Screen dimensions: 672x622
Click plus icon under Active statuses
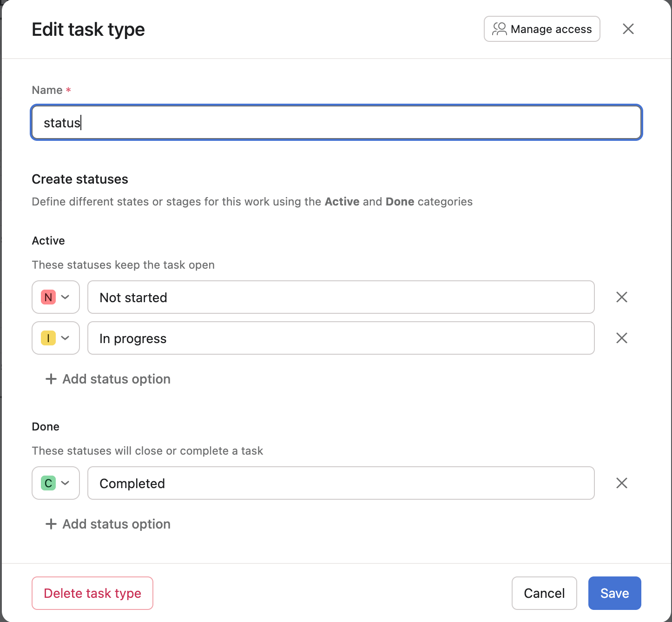[51, 379]
